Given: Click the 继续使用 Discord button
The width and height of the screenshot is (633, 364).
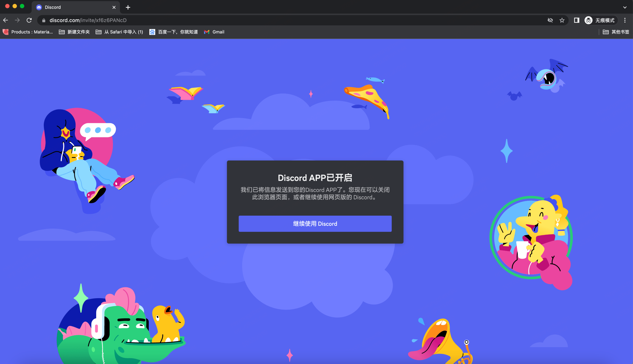Looking at the screenshot, I should point(315,224).
